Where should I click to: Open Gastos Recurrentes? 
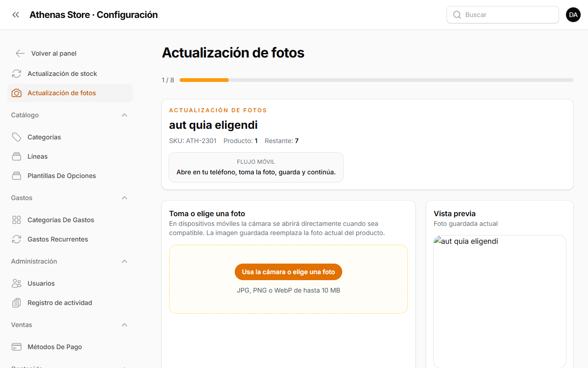70,239
